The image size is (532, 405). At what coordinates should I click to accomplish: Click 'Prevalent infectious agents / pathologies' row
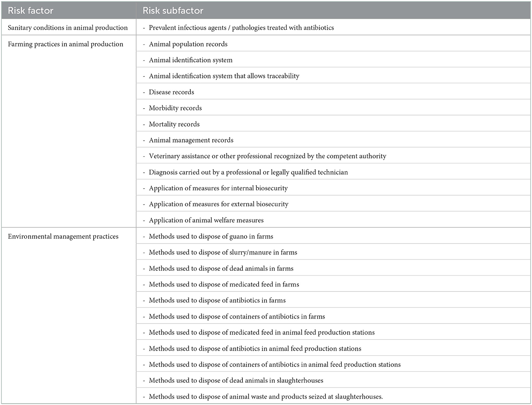pyautogui.click(x=333, y=28)
